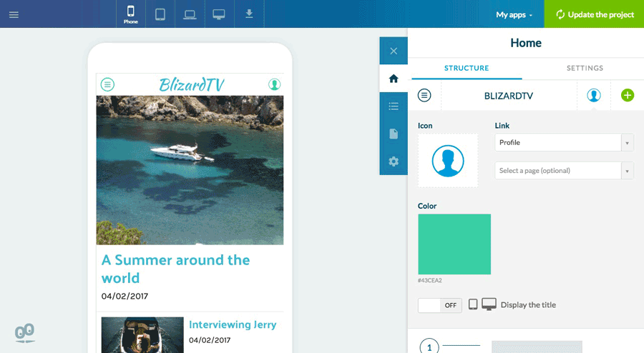Open the page document icon in sidebar
The width and height of the screenshot is (644, 353).
pos(394,134)
